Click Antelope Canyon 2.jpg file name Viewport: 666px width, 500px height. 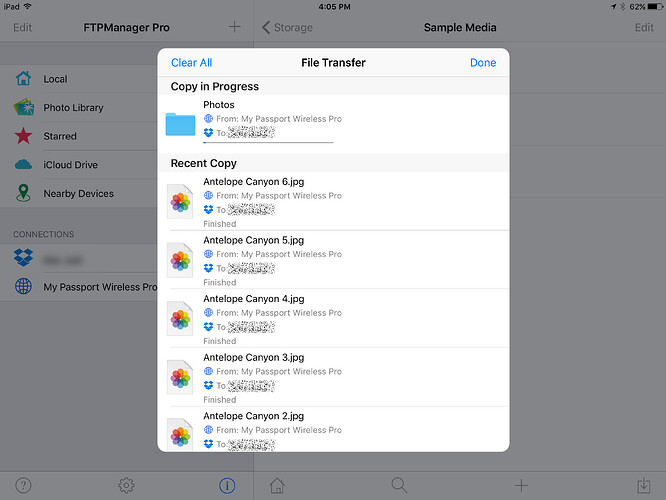[x=254, y=416]
